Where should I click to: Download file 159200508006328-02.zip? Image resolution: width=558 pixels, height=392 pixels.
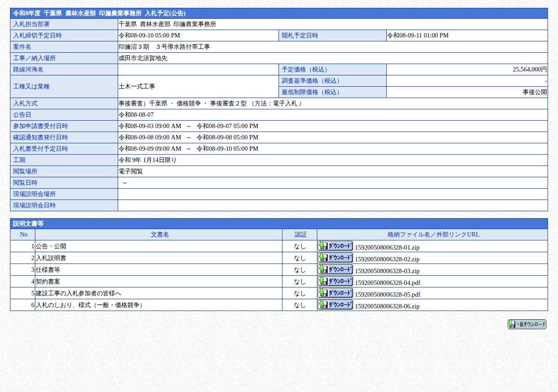pyautogui.click(x=335, y=257)
